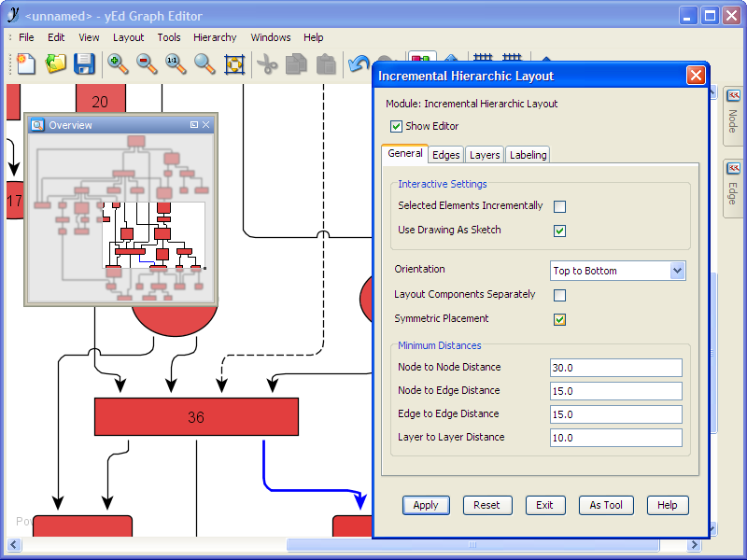Create a new document with the New icon

tap(26, 63)
